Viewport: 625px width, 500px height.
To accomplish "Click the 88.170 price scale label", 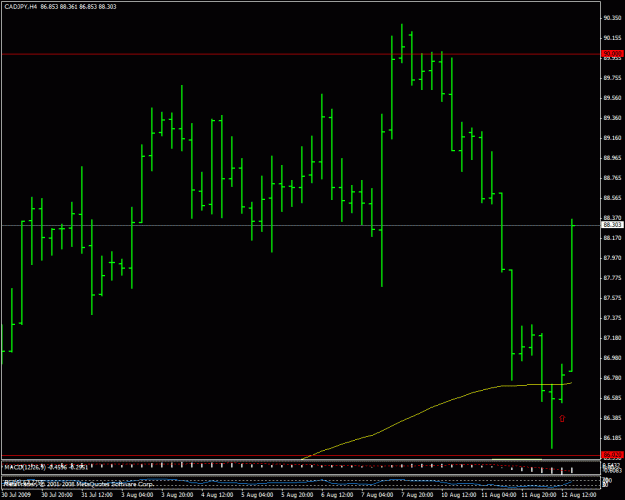I will coord(612,238).
